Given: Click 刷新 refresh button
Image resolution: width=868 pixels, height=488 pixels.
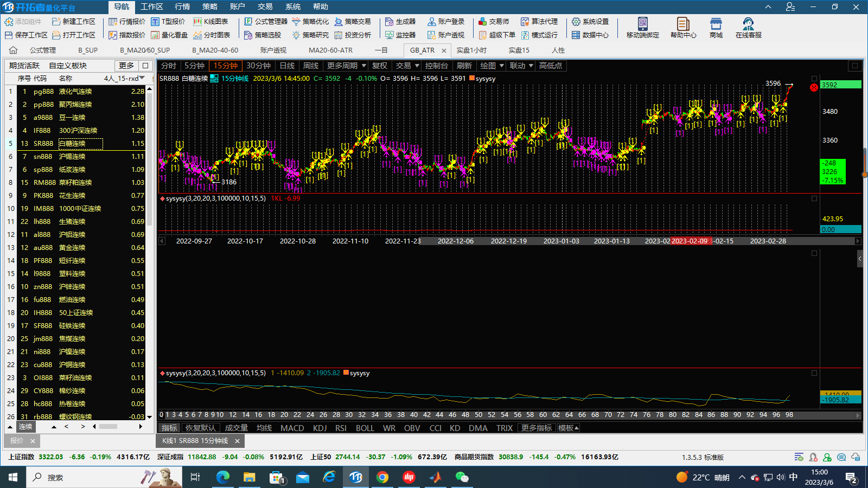Looking at the screenshot, I should [x=464, y=66].
